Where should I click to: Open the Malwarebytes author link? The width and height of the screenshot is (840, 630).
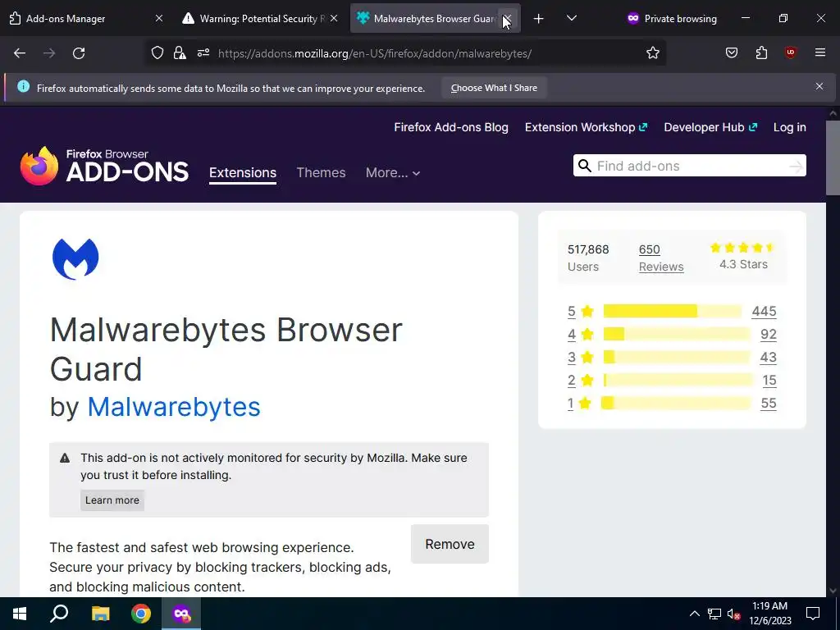[x=174, y=407]
